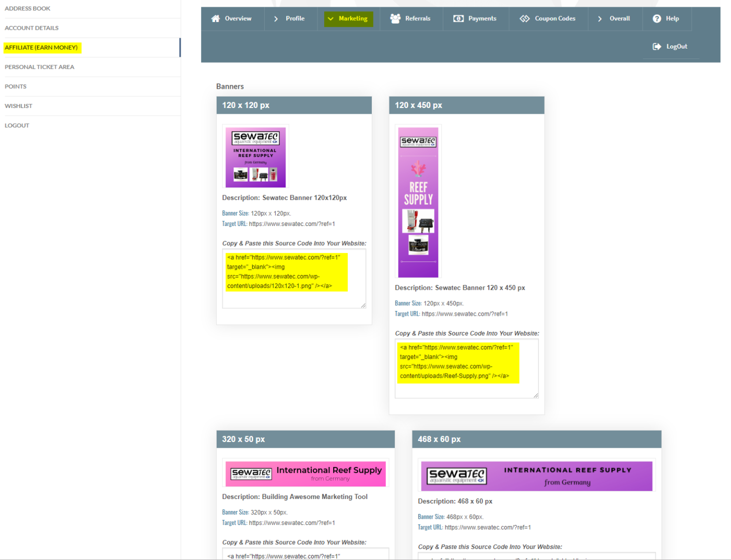731x560 pixels.
Task: Open Address Book in sidebar
Action: click(28, 8)
